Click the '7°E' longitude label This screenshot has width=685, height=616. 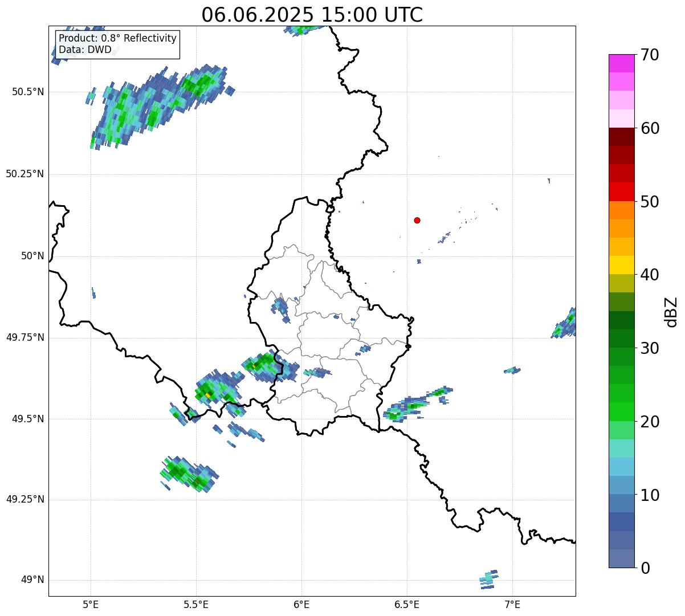coord(512,605)
